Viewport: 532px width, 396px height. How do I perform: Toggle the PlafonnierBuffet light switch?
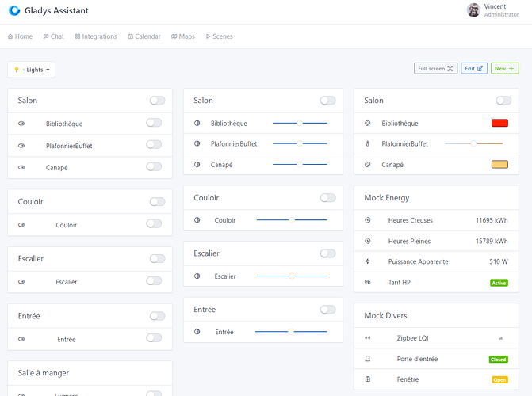pos(154,145)
